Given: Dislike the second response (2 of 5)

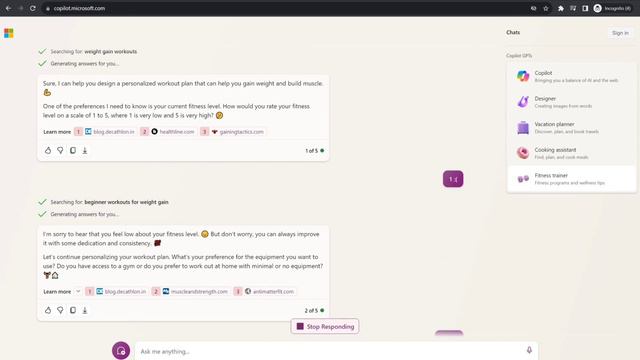Looking at the screenshot, I should (x=60, y=310).
